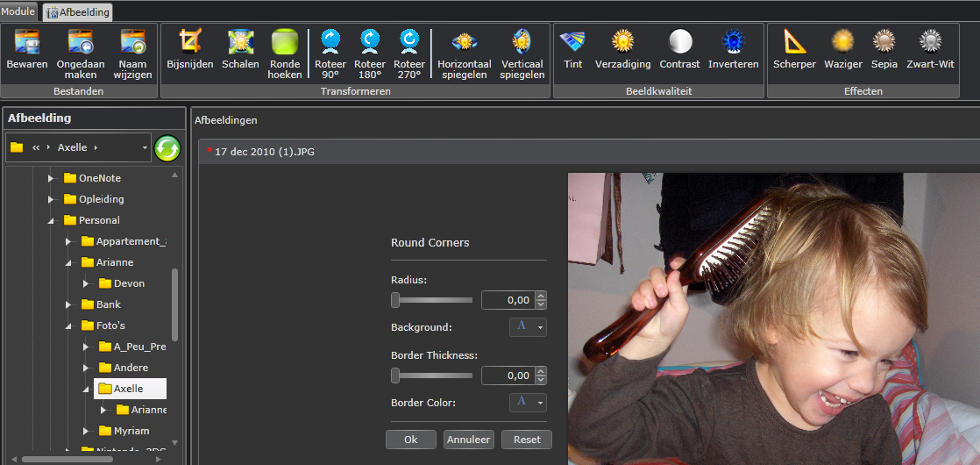Increase the Radius value with stepper

click(x=541, y=296)
